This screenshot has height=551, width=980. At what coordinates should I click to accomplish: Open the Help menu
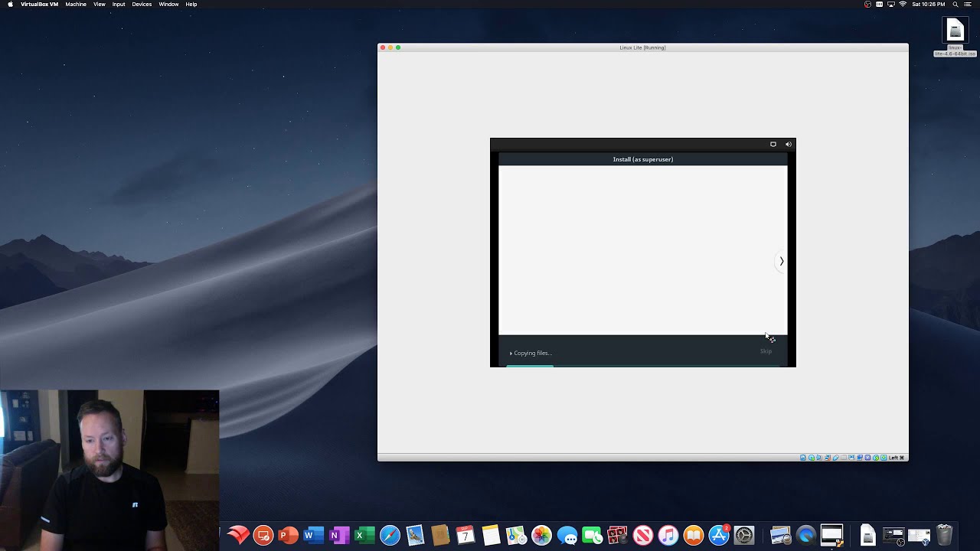point(191,5)
